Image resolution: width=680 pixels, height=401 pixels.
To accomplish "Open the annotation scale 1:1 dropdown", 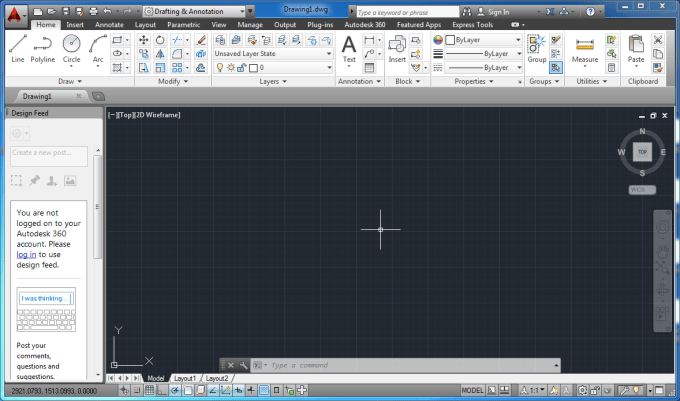I will pos(533,391).
